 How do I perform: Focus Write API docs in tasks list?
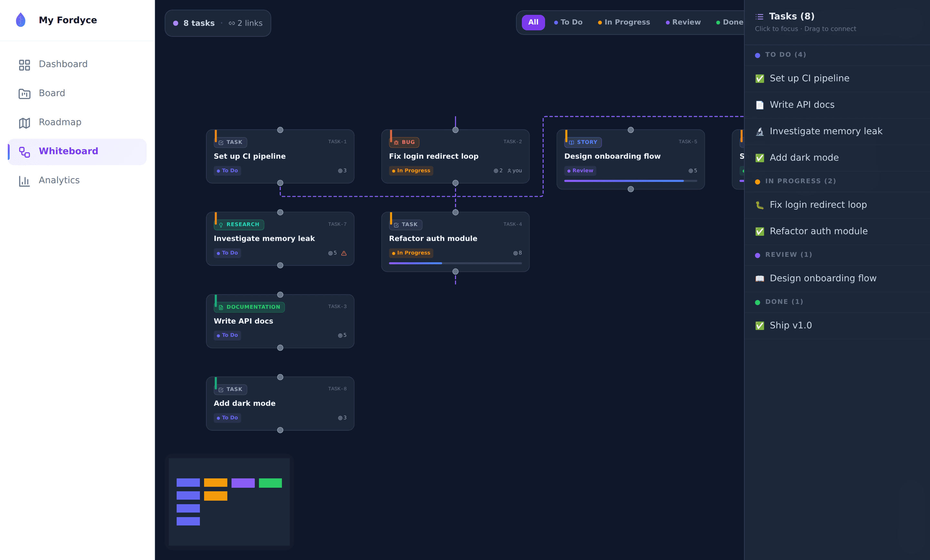[837, 105]
